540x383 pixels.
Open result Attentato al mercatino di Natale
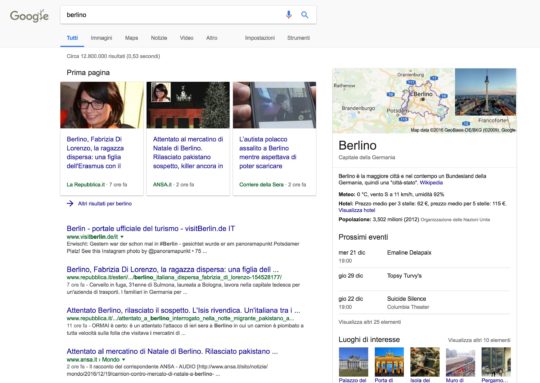pyautogui.click(x=172, y=351)
